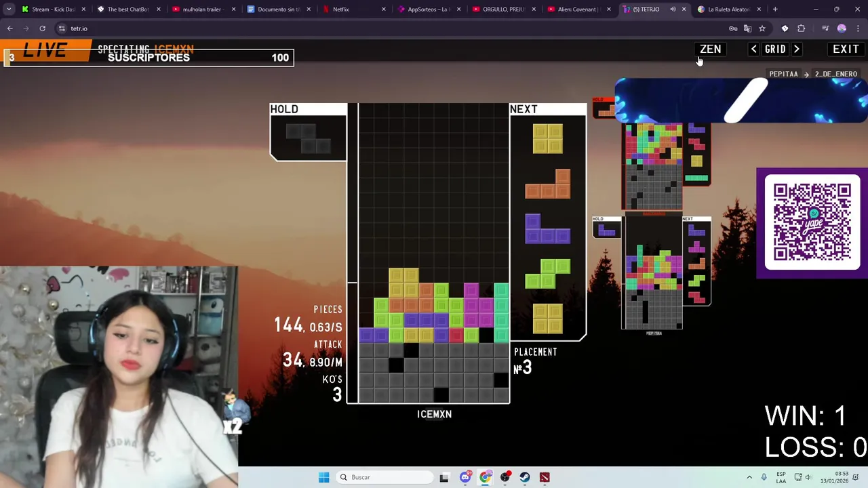
Task: Exit spectating with EXIT button
Action: point(846,49)
